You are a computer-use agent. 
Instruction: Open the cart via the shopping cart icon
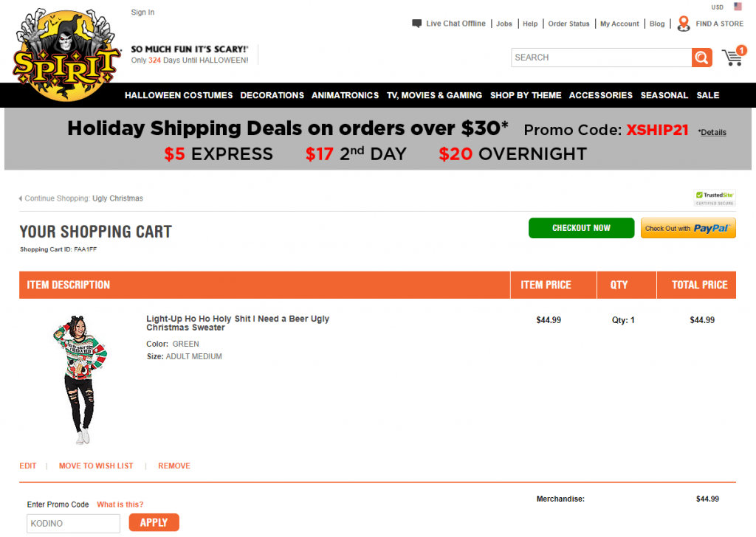pos(732,57)
